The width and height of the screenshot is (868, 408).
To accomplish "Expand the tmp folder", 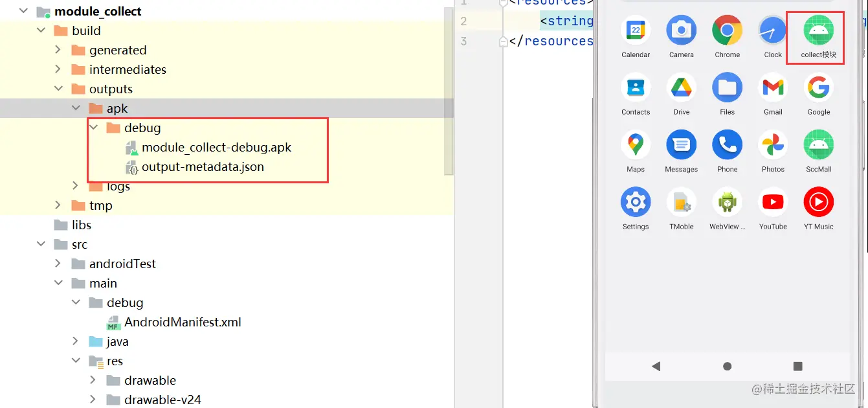I will click(x=58, y=206).
